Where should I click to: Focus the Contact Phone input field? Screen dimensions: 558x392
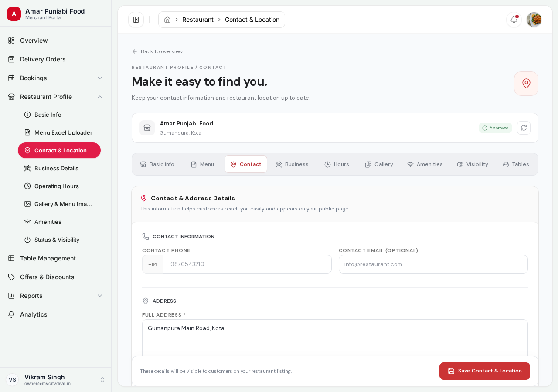click(x=247, y=264)
